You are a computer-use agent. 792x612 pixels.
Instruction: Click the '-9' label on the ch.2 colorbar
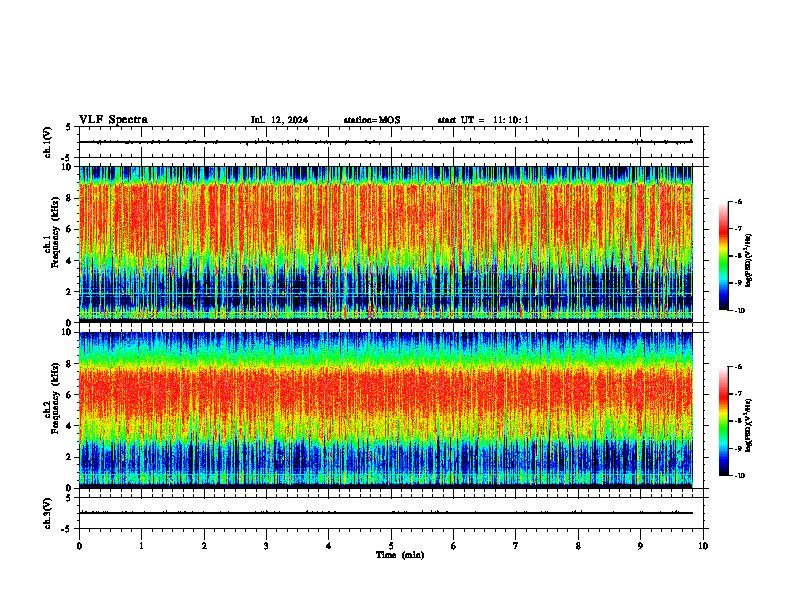(738, 448)
